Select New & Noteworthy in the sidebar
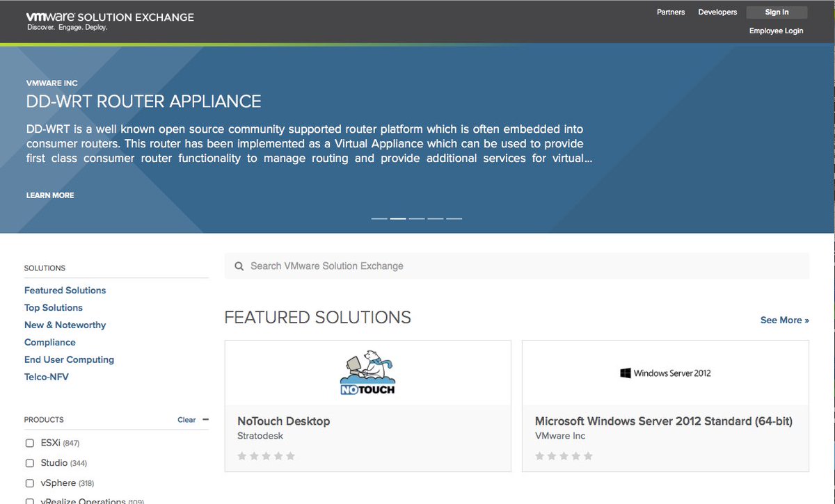835x504 pixels. pos(65,325)
